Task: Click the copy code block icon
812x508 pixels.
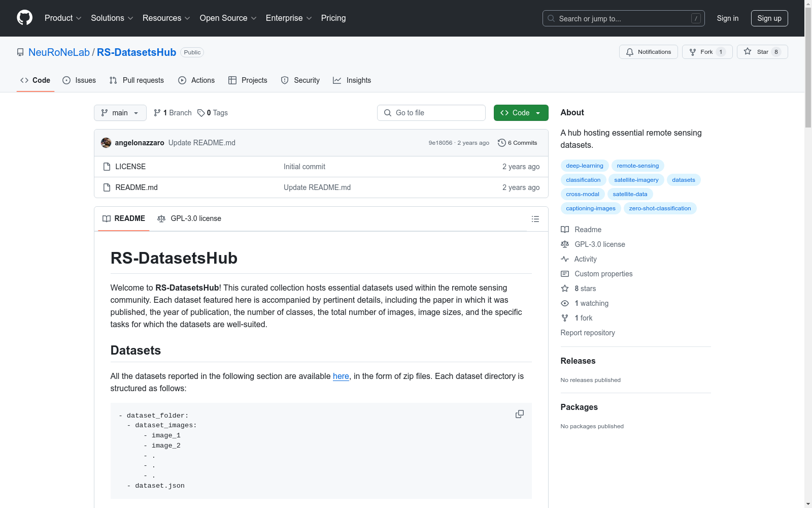Action: pyautogui.click(x=520, y=414)
